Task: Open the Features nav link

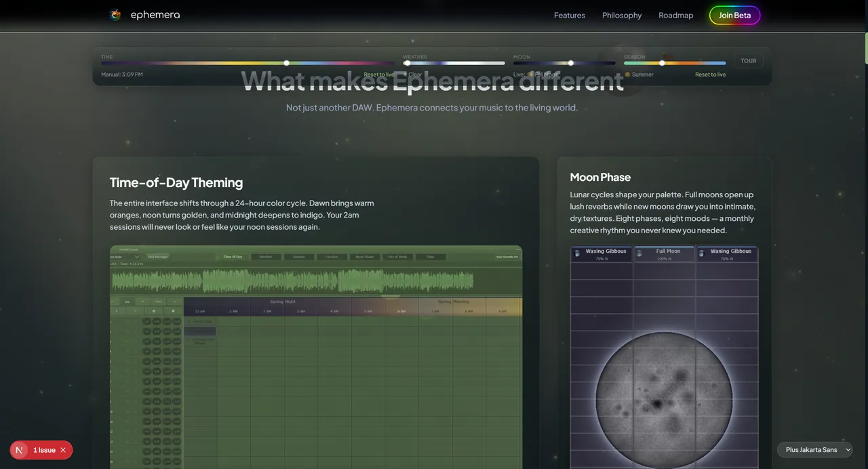Action: coord(569,15)
